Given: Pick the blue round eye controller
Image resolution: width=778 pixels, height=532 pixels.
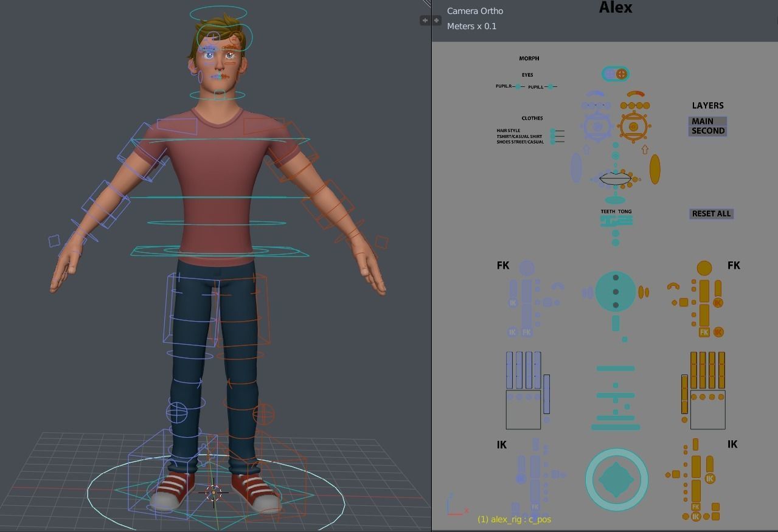Looking at the screenshot, I should [x=597, y=126].
